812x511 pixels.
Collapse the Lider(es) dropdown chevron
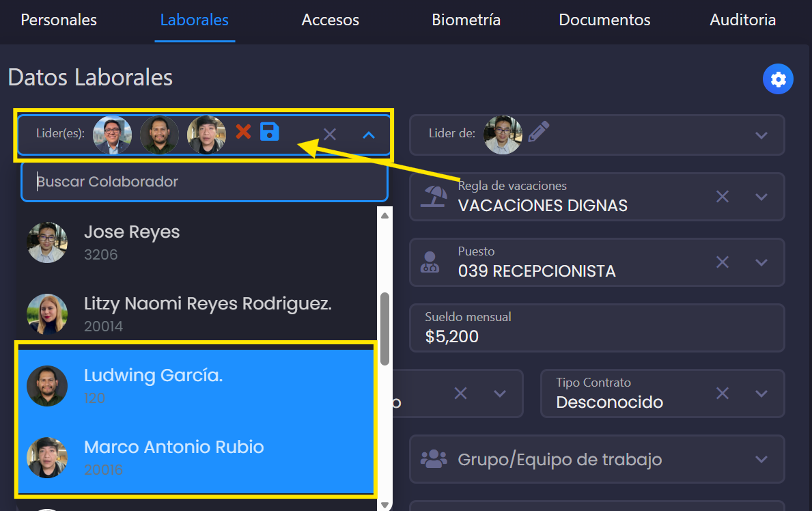point(369,135)
